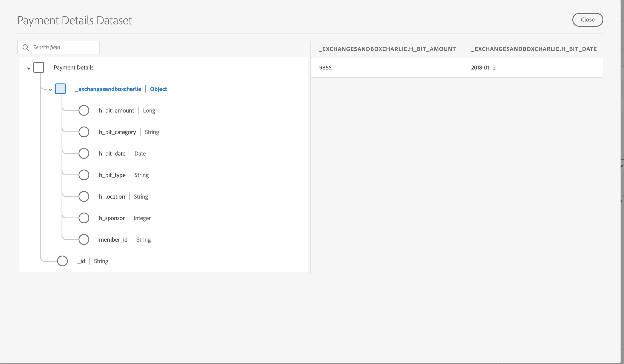Click the H_BIT_DATE column header
The width and height of the screenshot is (624, 364).
534,49
